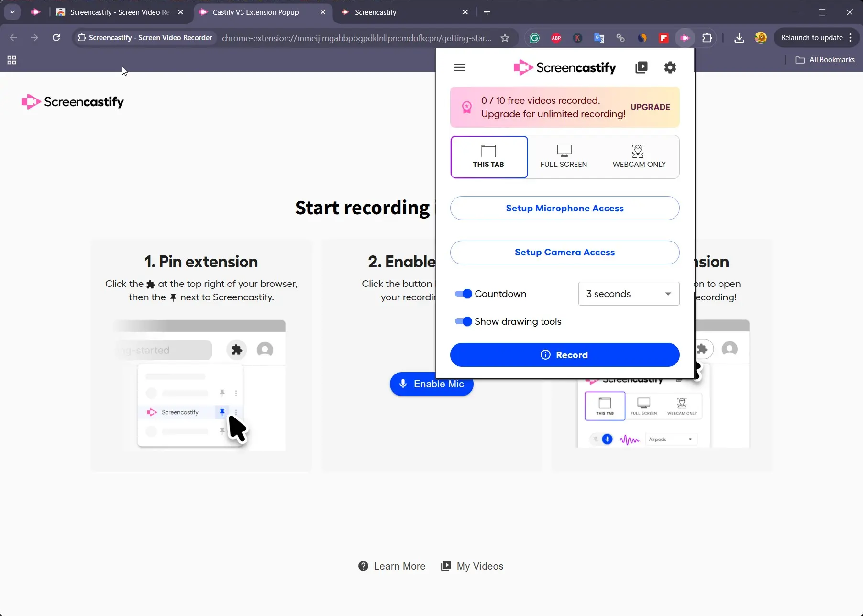Open the tab search dropdown
Screen dimensions: 863x616
click(12, 12)
